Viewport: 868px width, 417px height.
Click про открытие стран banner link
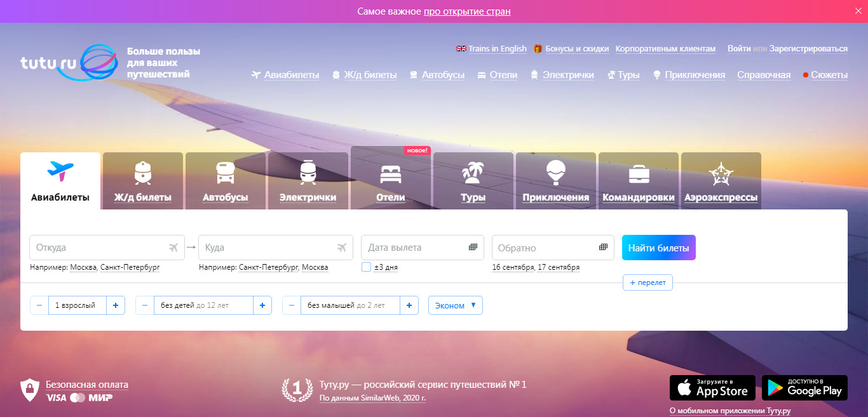pyautogui.click(x=467, y=11)
